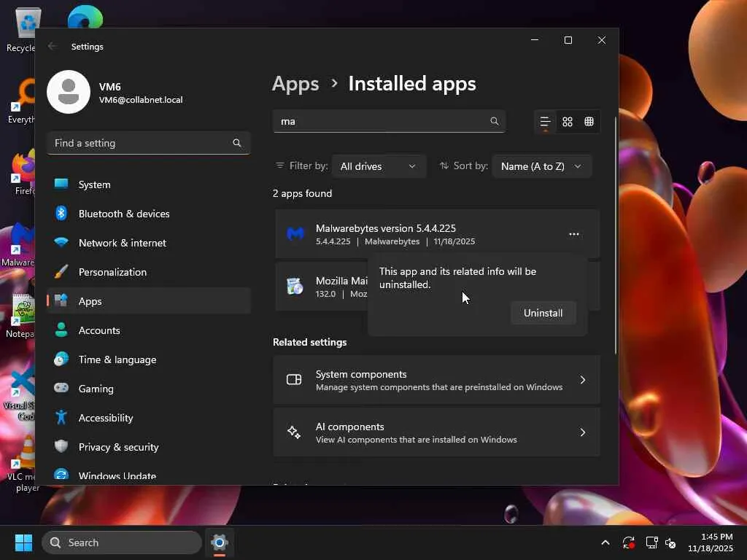Screen dimensions: 747x560
Task: Click the search magnifier in apps search box
Action: pyautogui.click(x=495, y=122)
